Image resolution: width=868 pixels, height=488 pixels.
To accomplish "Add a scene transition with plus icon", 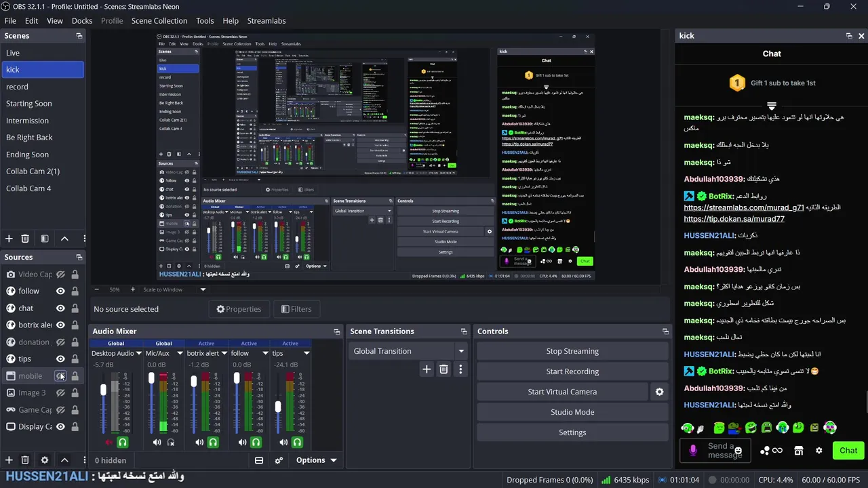I will click(x=427, y=369).
